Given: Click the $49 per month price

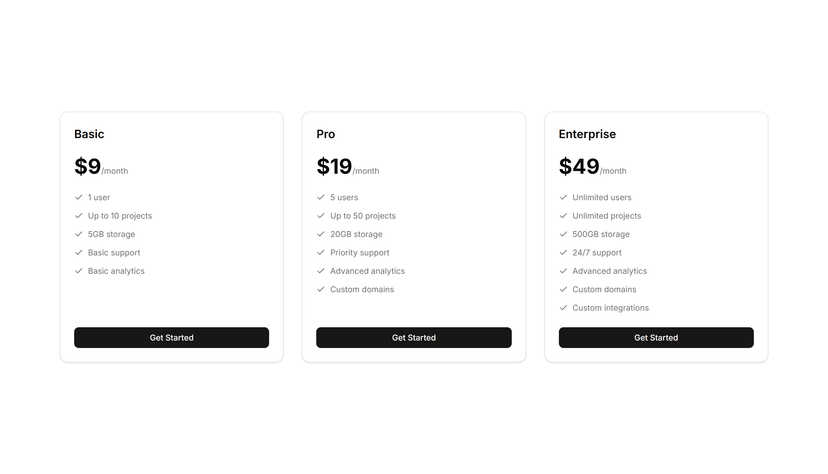Looking at the screenshot, I should point(592,167).
